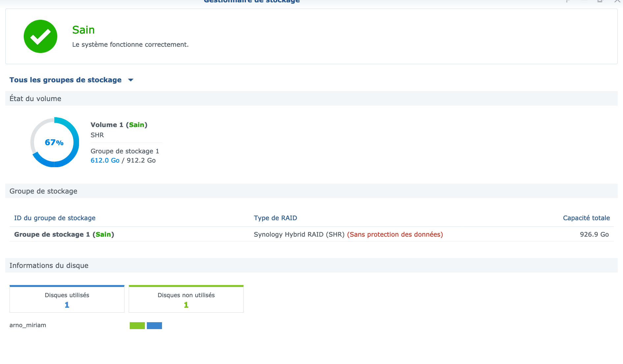
Task: Click the 'Groupe de stockage 1' volume line
Action: [x=125, y=151]
